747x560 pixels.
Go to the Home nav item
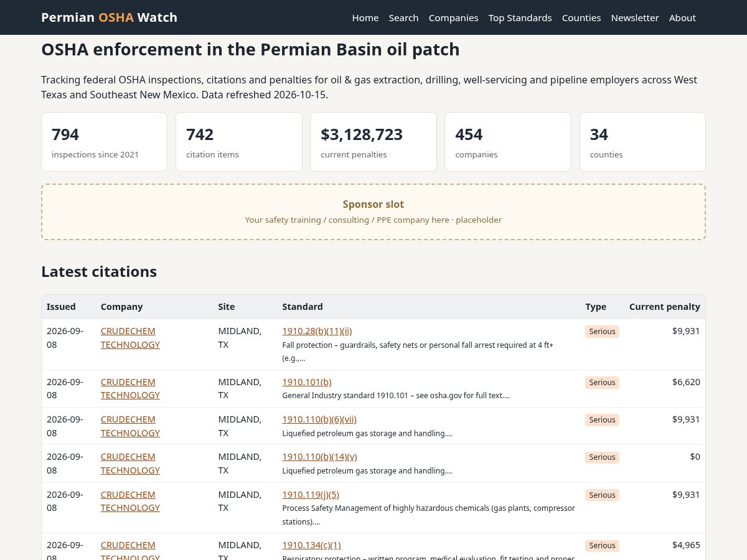[x=365, y=17]
